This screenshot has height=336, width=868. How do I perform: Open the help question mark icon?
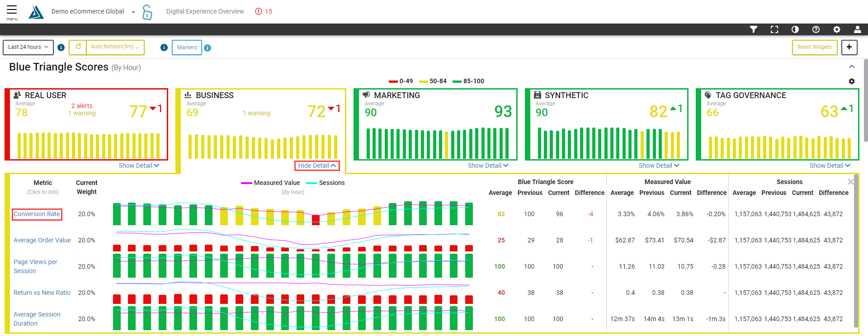tap(816, 29)
